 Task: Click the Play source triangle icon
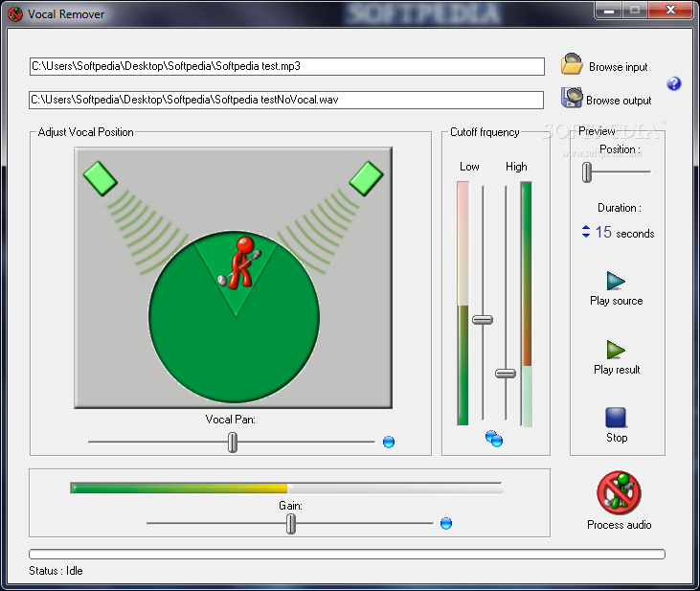tap(616, 281)
